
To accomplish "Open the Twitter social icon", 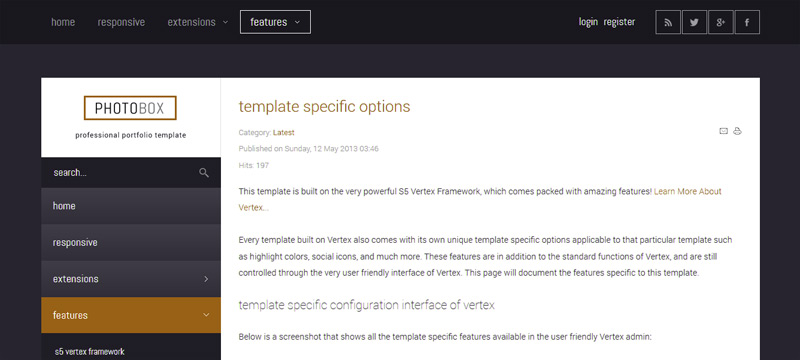I will [694, 22].
